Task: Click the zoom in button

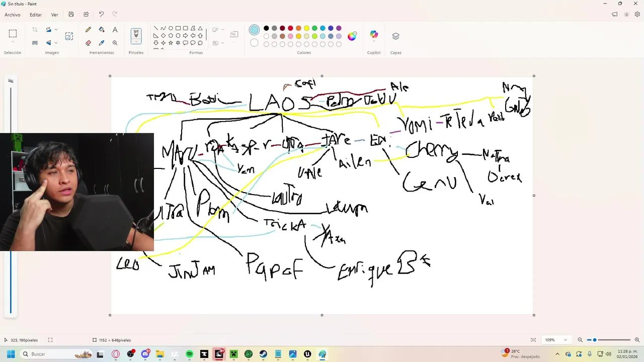Action: click(637, 340)
